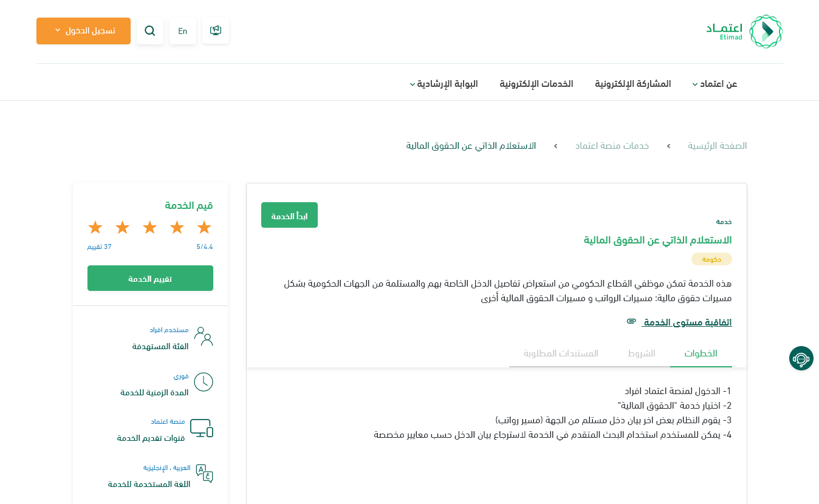Click the middle rating star
819x504 pixels.
(x=149, y=227)
